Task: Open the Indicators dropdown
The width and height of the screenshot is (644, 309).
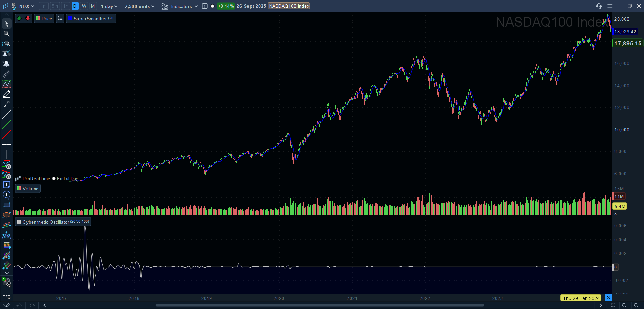Action: 179,6
